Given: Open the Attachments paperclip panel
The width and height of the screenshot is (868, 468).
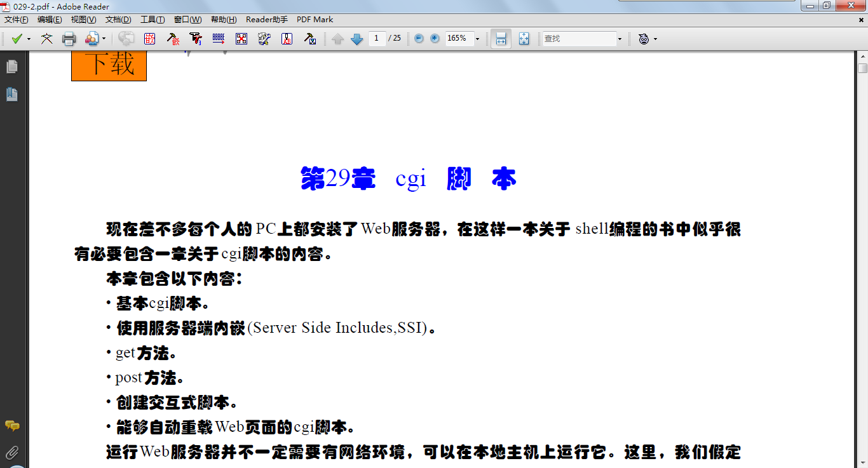Looking at the screenshot, I should click(11, 453).
